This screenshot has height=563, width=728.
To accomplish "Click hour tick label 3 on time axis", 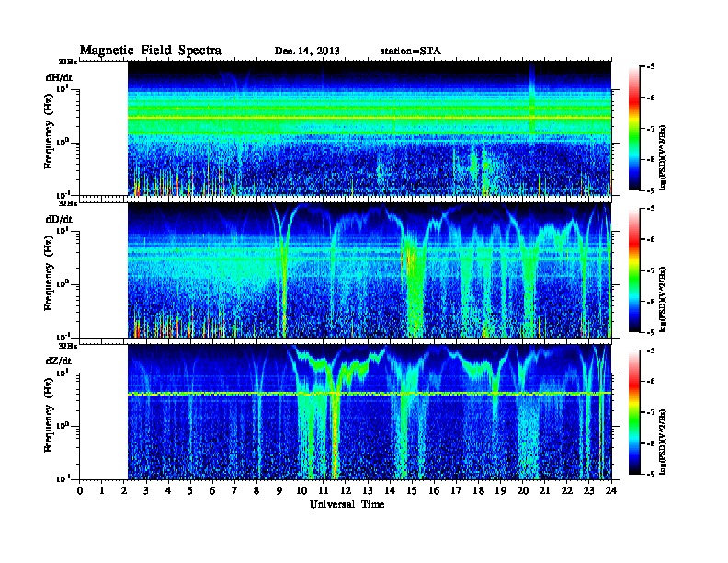I will click(x=146, y=490).
